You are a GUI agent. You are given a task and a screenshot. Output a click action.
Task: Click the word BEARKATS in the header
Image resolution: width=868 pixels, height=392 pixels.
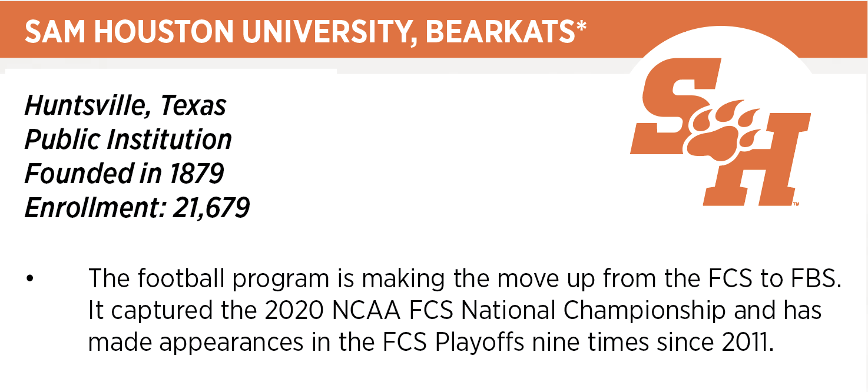click(500, 34)
